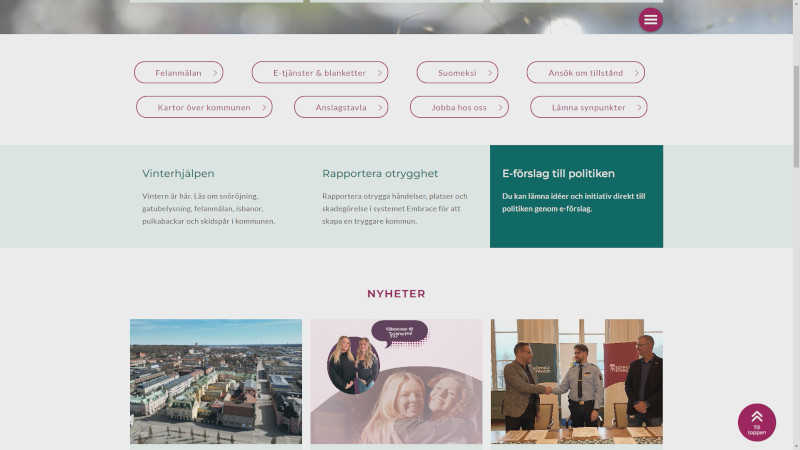This screenshot has width=800, height=450.
Task: Select the green E-förslag till politiken card
Action: click(577, 196)
